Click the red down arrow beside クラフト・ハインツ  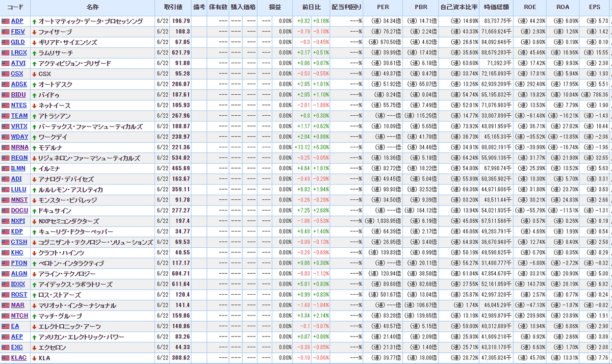(x=34, y=253)
